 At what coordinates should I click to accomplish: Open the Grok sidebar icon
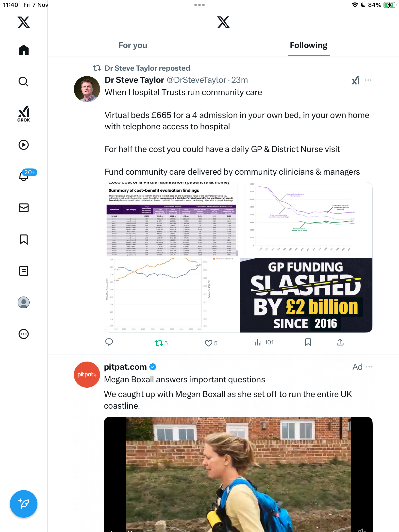tap(24, 114)
